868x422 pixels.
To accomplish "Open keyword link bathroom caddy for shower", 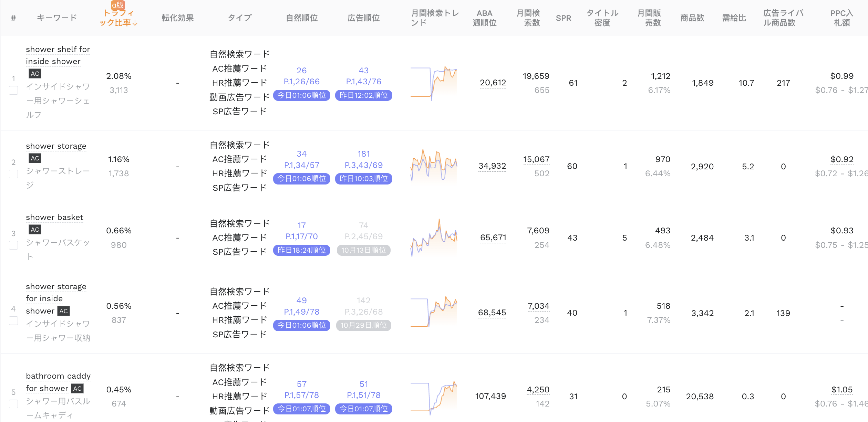I will [58, 382].
